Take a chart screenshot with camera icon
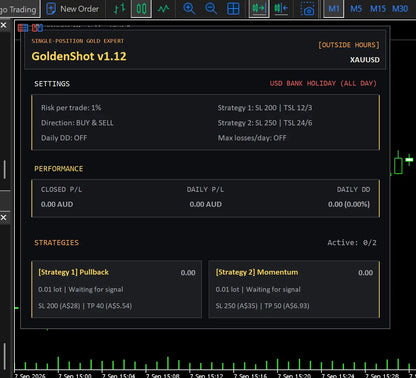This screenshot has width=416, height=378. click(307, 9)
